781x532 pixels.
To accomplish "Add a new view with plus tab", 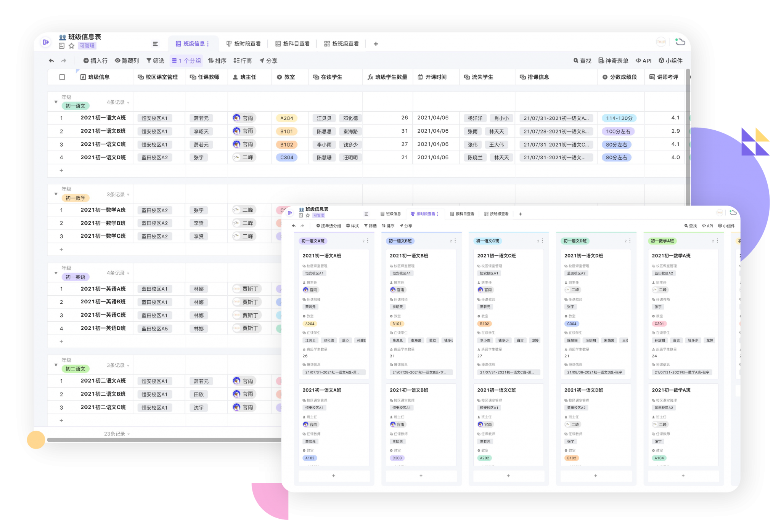I will click(376, 44).
